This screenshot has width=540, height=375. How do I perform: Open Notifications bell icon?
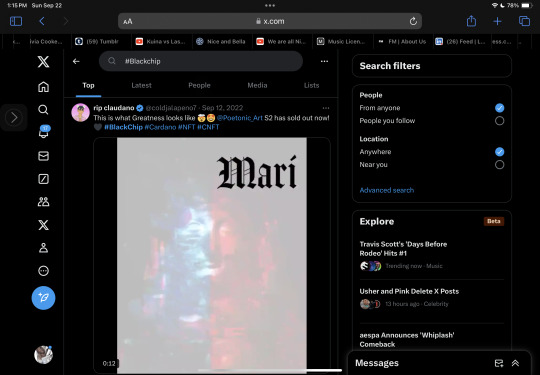pyautogui.click(x=43, y=133)
